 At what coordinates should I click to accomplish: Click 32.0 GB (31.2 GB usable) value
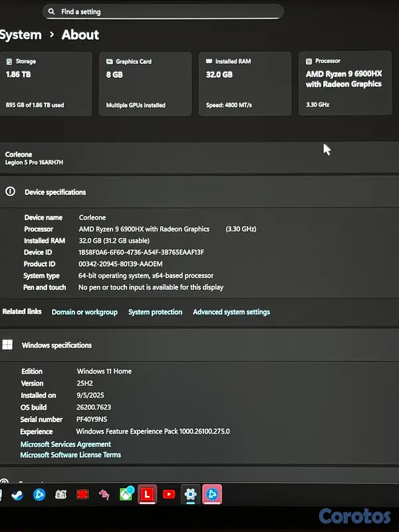pyautogui.click(x=114, y=241)
